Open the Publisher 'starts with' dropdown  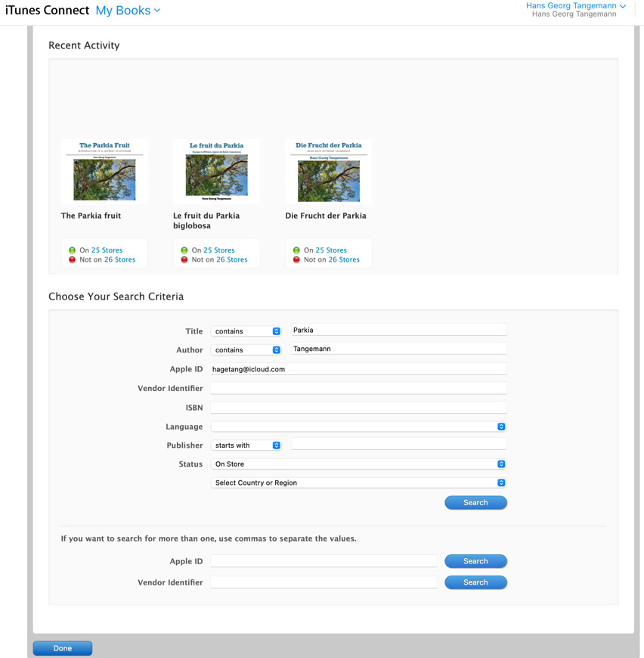(246, 445)
